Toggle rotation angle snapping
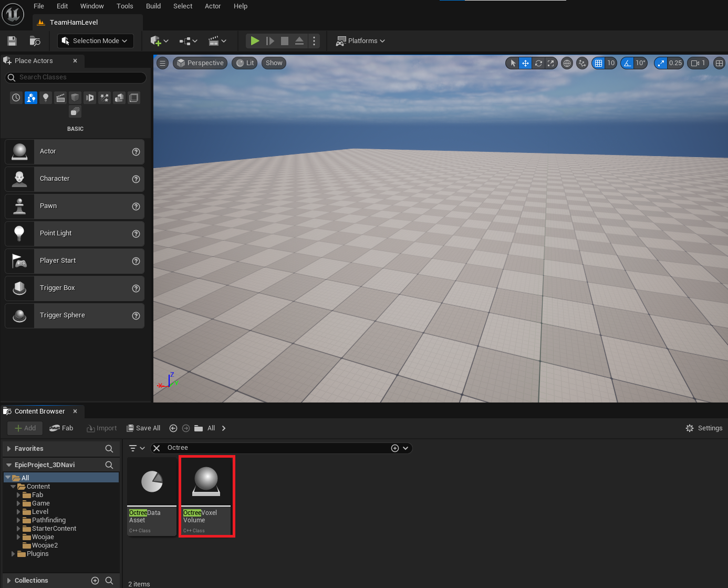Screen dimensions: 728x588 click(627, 63)
